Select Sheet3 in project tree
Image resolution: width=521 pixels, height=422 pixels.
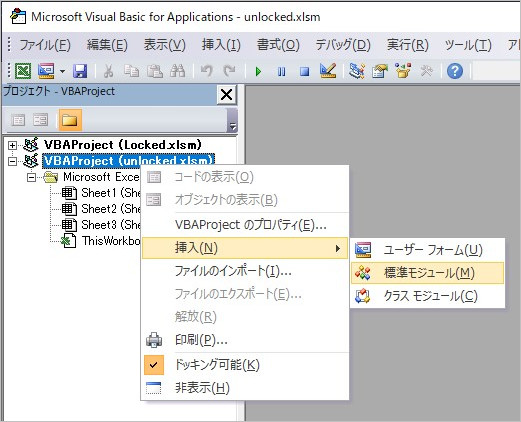coord(111,225)
